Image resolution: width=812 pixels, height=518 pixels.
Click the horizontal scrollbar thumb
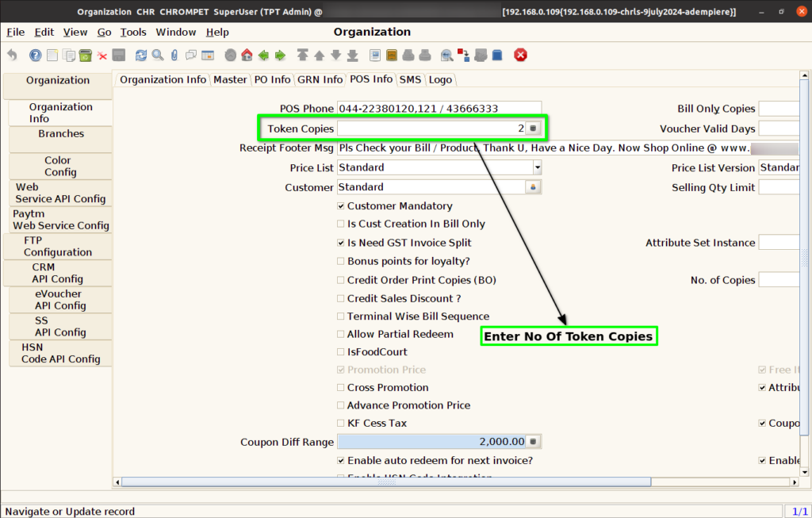pos(386,482)
